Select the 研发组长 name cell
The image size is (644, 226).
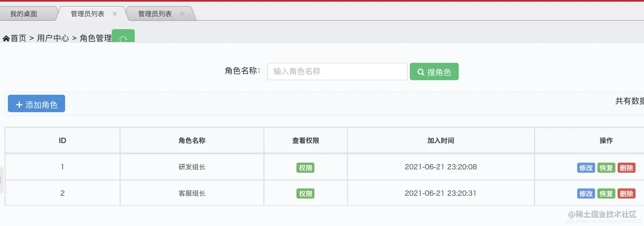point(192,167)
